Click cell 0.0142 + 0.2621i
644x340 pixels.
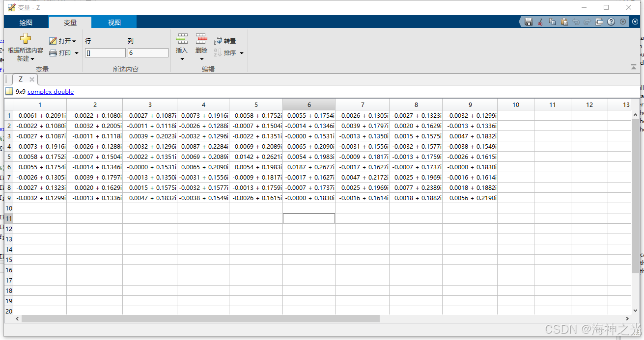click(256, 157)
